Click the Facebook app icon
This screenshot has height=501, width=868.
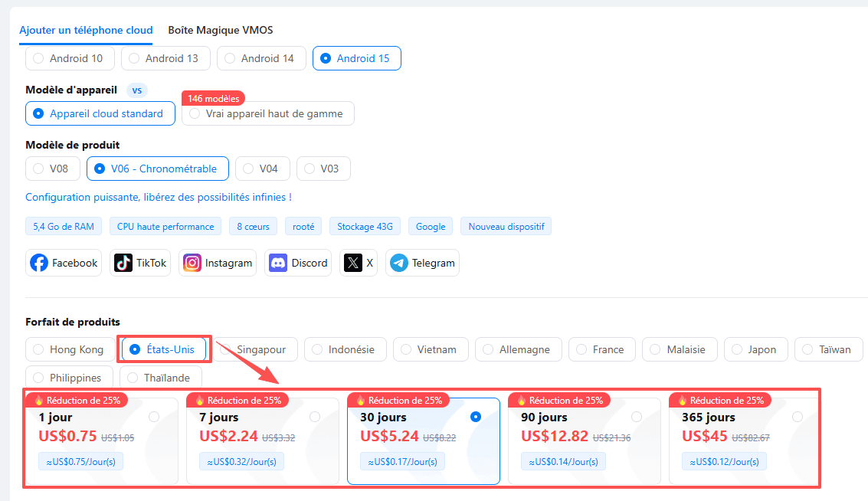tap(39, 263)
